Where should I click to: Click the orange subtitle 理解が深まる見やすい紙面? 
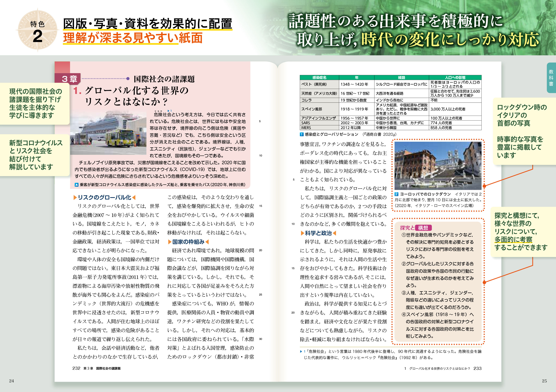pyautogui.click(x=133, y=38)
